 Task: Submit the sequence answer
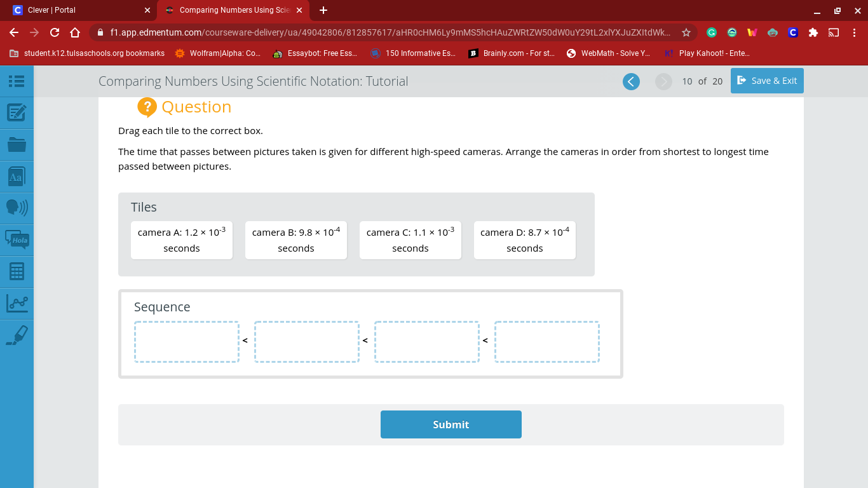[x=451, y=424]
